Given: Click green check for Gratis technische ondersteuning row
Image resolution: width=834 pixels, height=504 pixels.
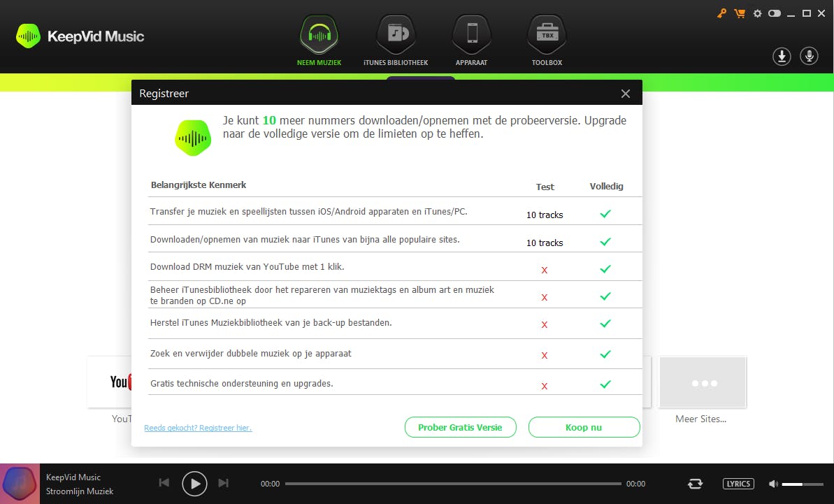Looking at the screenshot, I should click(605, 384).
